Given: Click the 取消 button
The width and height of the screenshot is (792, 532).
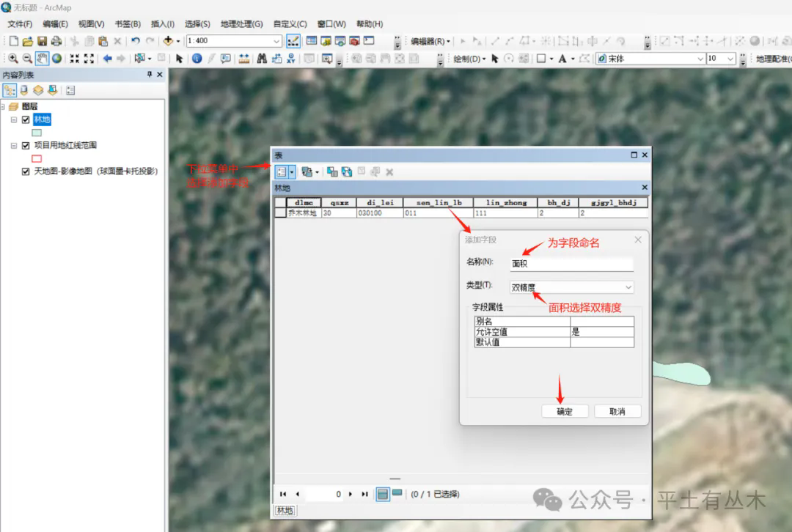Looking at the screenshot, I should point(617,412).
